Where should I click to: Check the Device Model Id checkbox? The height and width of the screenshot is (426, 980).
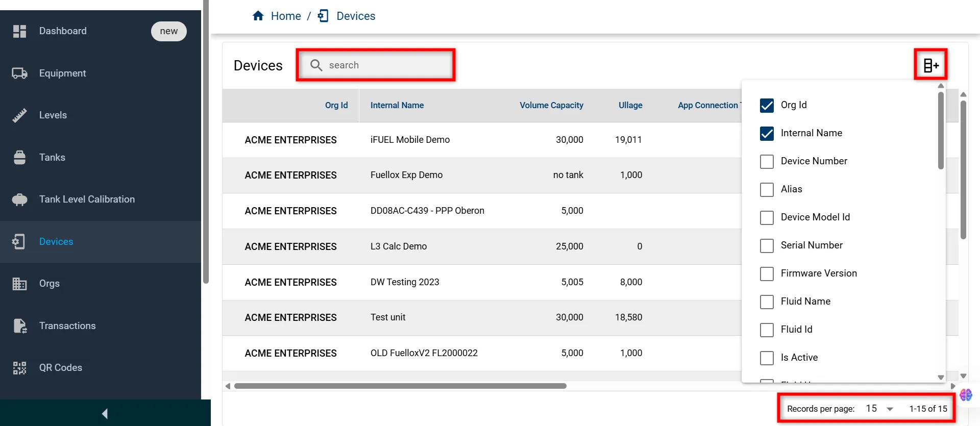(767, 217)
